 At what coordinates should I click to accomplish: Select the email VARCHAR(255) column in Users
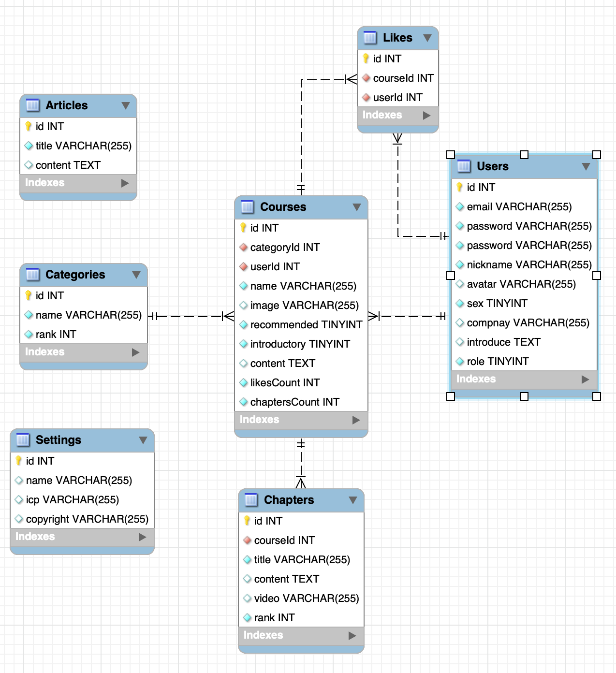click(x=519, y=207)
